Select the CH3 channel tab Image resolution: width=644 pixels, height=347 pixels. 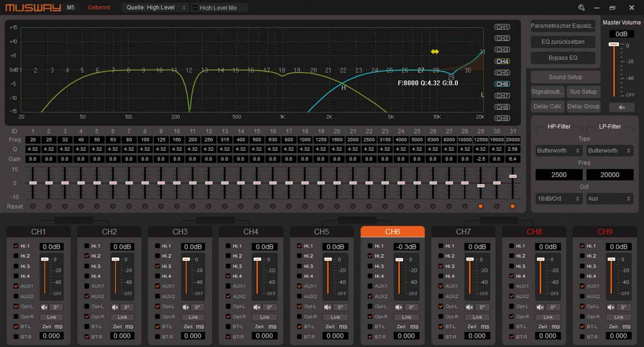(x=180, y=232)
